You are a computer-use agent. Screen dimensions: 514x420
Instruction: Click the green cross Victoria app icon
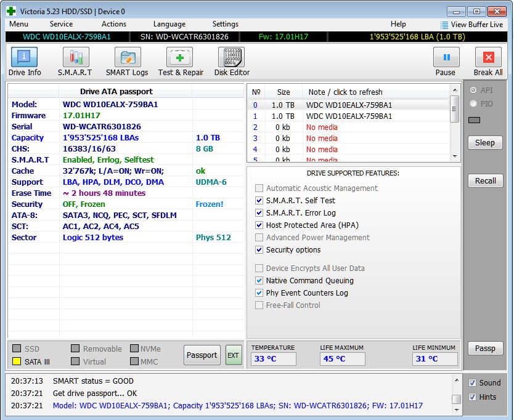click(11, 11)
